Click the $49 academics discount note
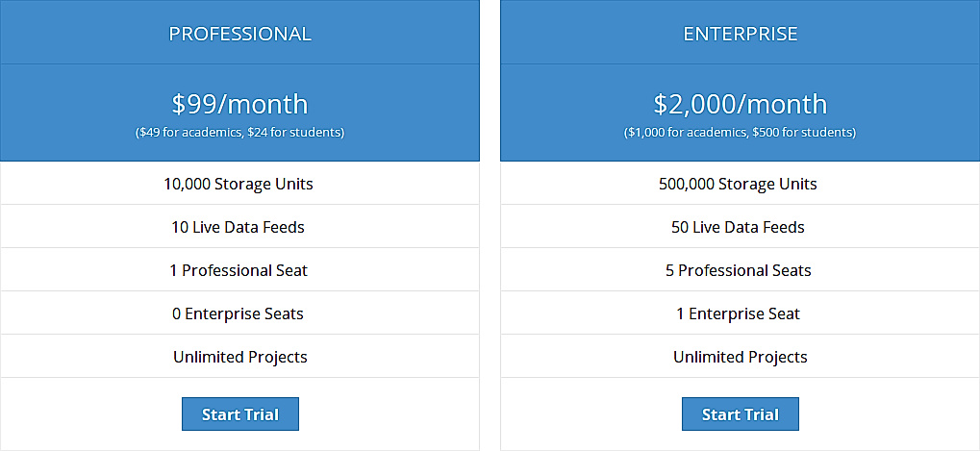The image size is (980, 451). click(240, 132)
